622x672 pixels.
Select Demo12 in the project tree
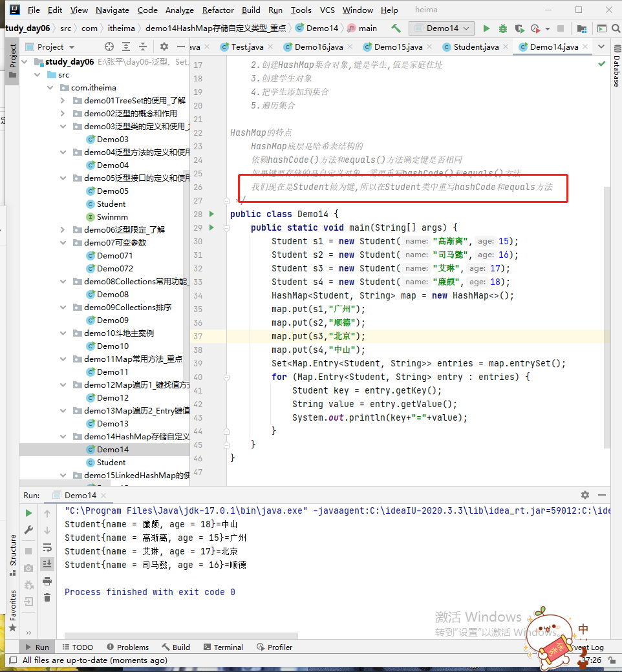pyautogui.click(x=113, y=398)
